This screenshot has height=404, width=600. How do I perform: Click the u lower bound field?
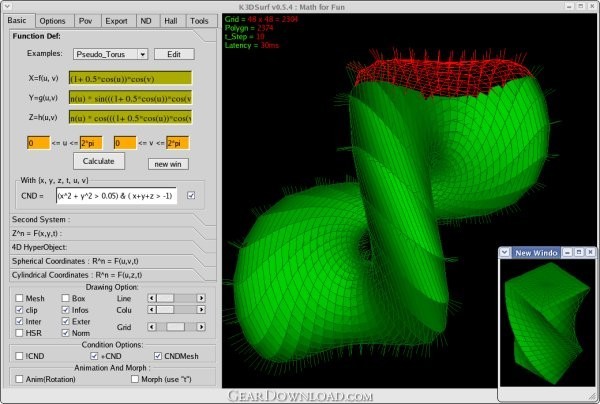(x=39, y=143)
